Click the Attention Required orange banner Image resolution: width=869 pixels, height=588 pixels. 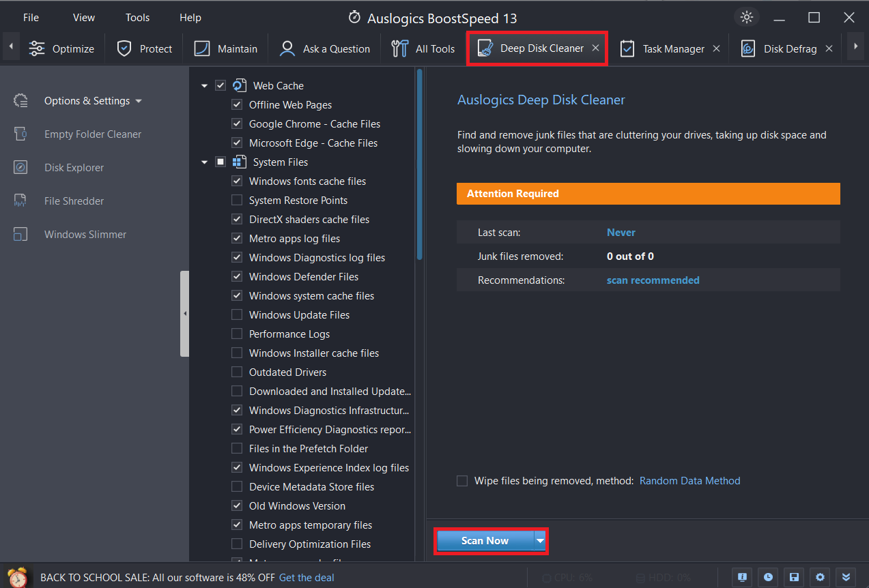(649, 194)
